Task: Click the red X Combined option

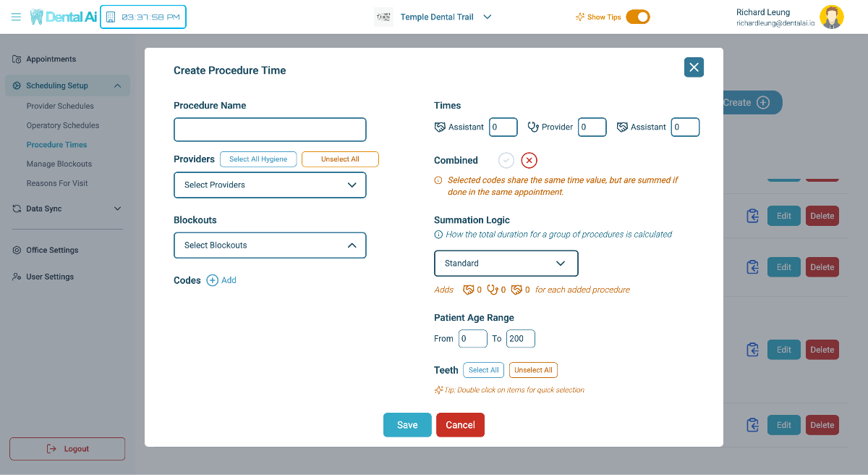Action: click(x=529, y=161)
